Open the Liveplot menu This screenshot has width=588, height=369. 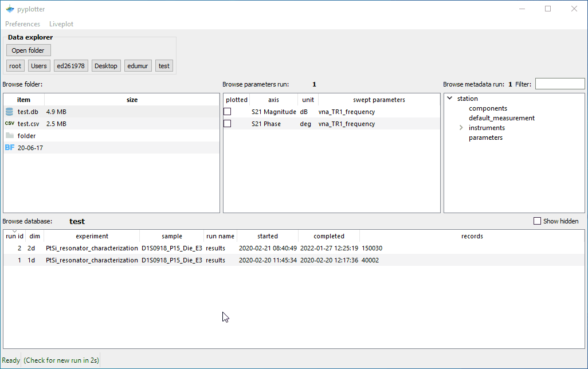pos(61,24)
